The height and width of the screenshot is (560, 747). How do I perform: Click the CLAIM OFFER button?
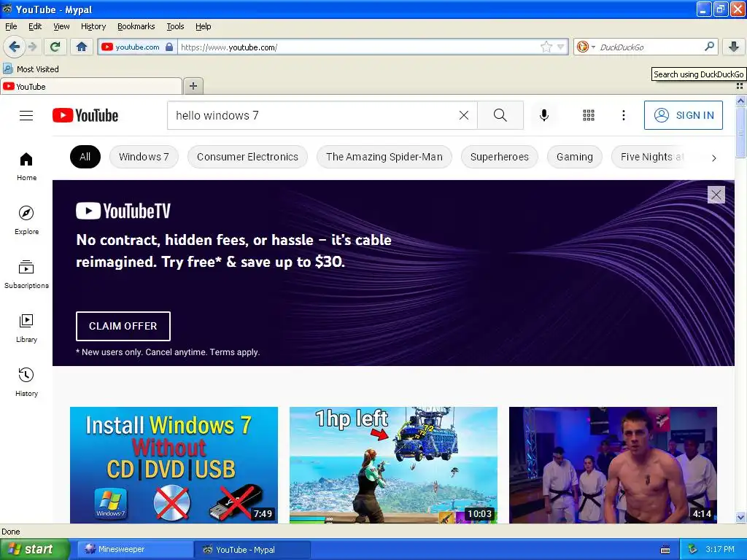[123, 326]
